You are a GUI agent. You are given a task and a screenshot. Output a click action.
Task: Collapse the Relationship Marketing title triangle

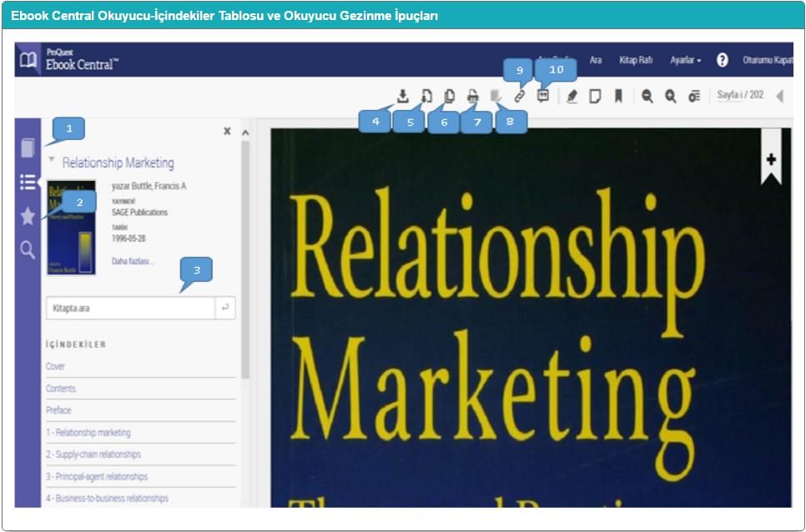[52, 160]
